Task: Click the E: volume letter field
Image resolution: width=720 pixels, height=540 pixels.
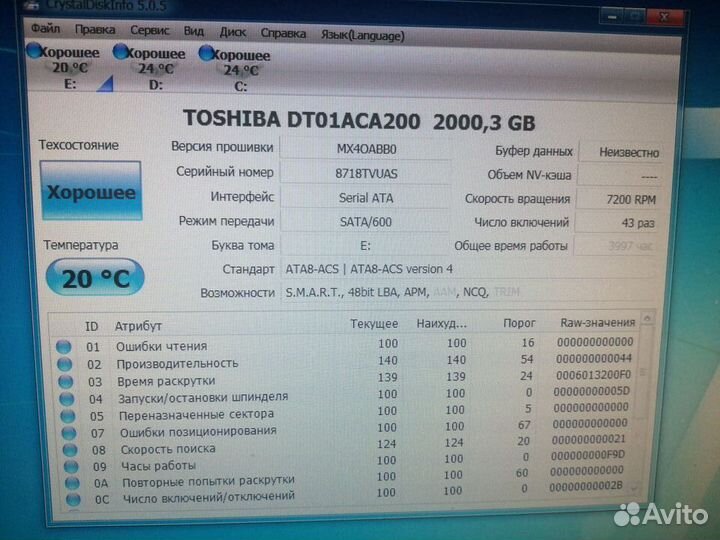Action: (365, 246)
